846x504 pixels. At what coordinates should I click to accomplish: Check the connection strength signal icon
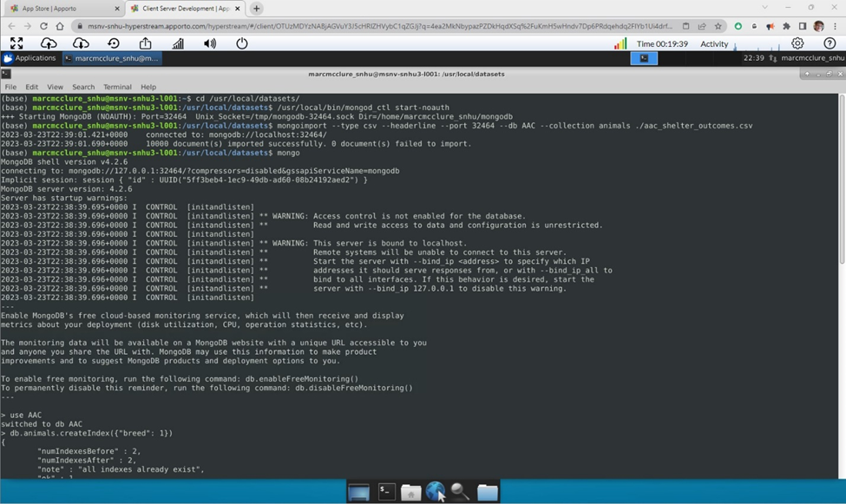(177, 42)
